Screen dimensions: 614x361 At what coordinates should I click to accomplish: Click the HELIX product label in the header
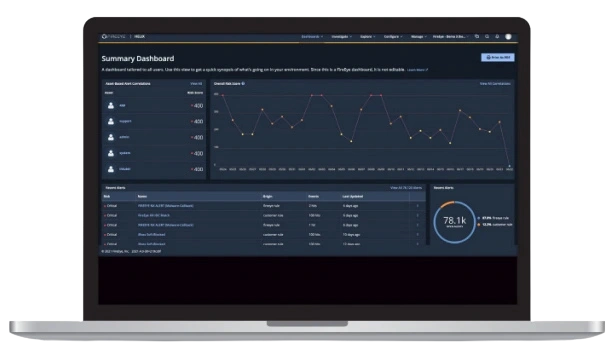click(139, 36)
